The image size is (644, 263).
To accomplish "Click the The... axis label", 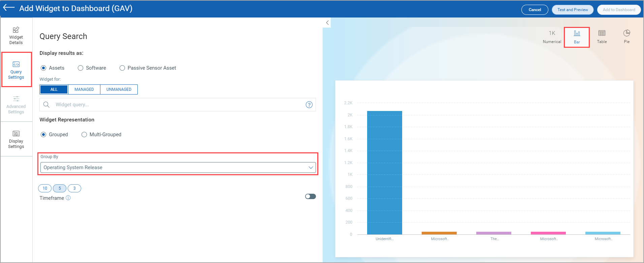I will click(495, 239).
